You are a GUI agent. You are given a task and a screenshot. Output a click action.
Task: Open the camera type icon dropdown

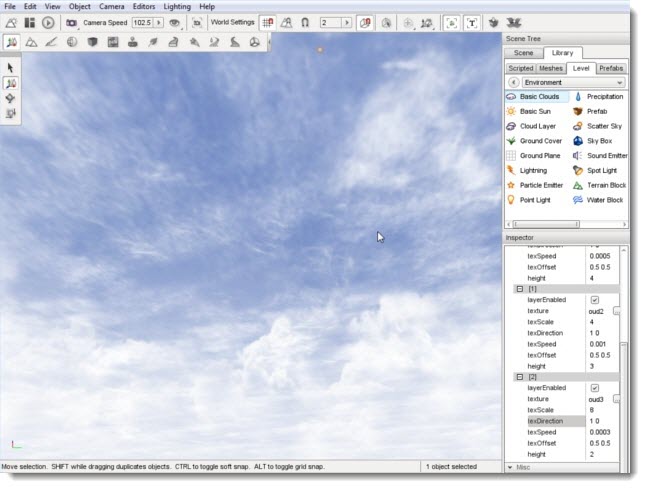[72, 23]
